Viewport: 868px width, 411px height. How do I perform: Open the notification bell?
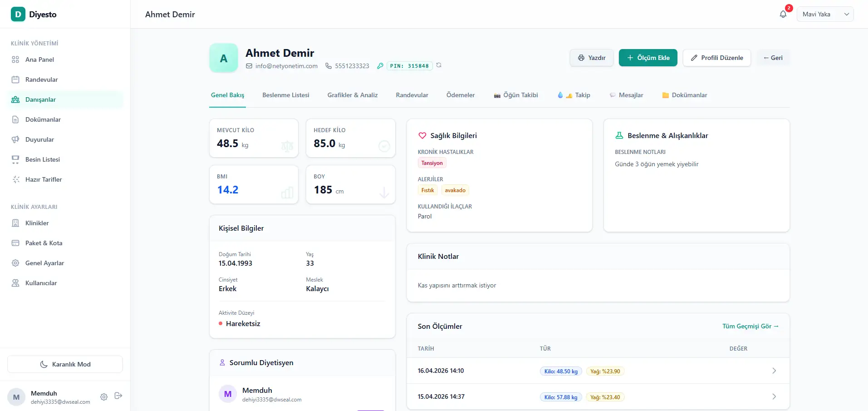point(783,14)
